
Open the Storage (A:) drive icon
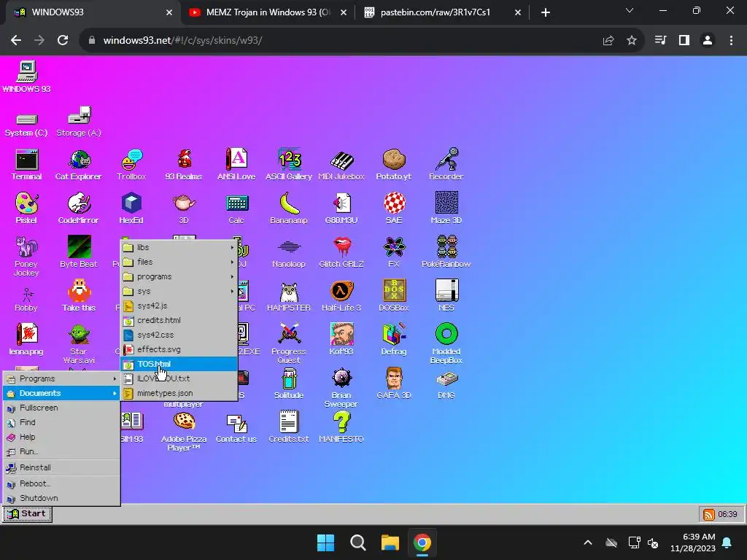pos(79,122)
